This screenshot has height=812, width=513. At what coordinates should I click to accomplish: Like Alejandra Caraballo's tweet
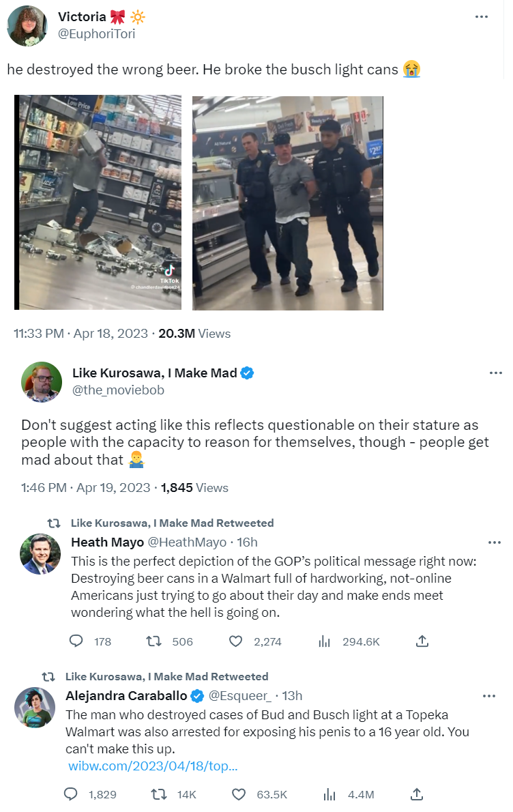238,794
